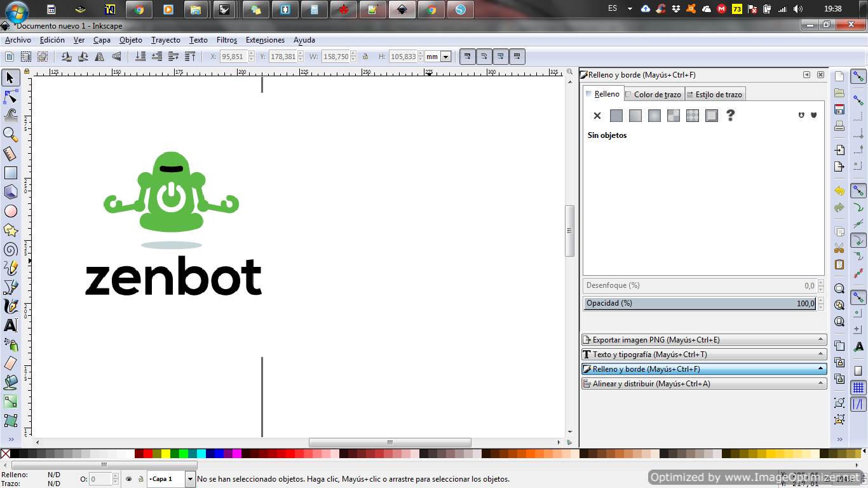
Task: Flip selection horizontally
Action: [100, 57]
